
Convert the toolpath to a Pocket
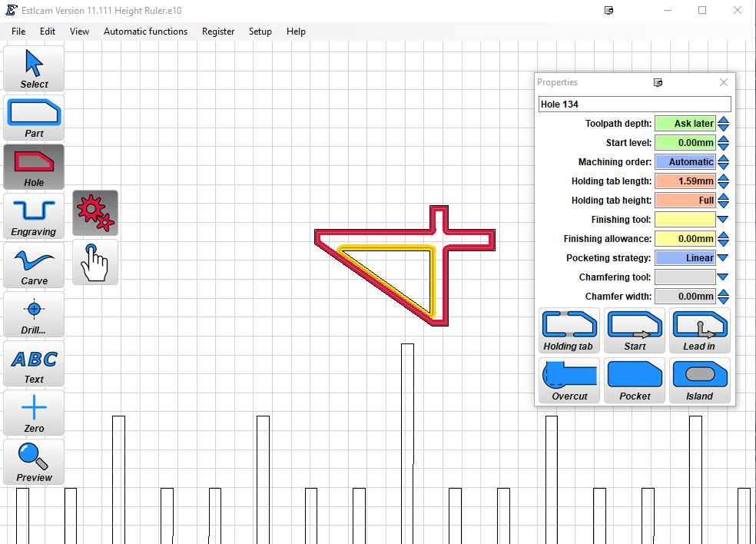click(x=635, y=380)
